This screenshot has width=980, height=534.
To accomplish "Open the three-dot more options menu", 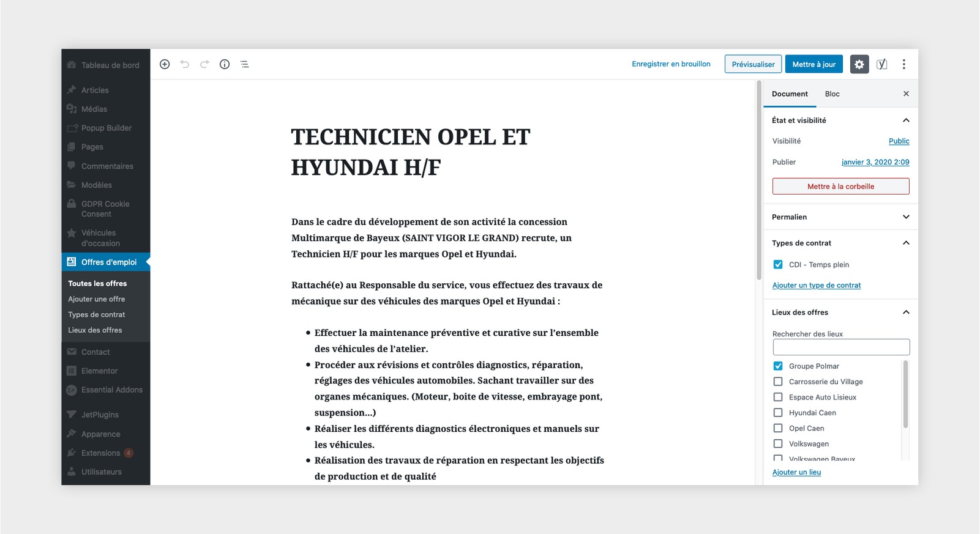I will 903,64.
